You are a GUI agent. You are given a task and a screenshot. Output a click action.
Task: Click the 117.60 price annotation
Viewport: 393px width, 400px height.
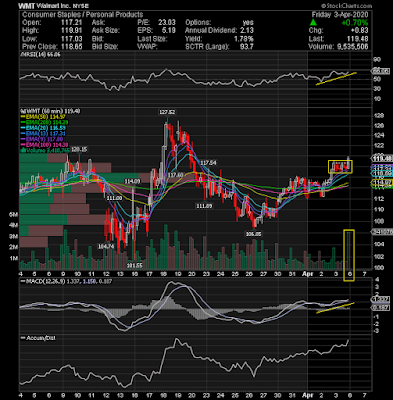[x=176, y=175]
